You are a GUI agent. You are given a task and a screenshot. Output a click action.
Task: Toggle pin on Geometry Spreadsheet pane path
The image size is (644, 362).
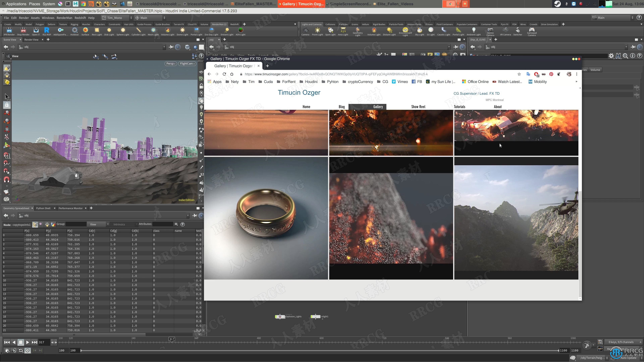(x=195, y=215)
